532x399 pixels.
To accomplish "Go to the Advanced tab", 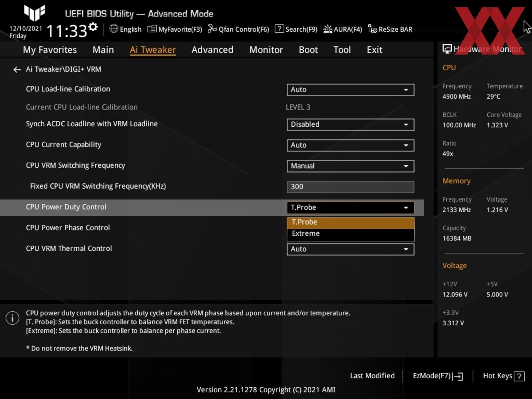I will (x=212, y=50).
